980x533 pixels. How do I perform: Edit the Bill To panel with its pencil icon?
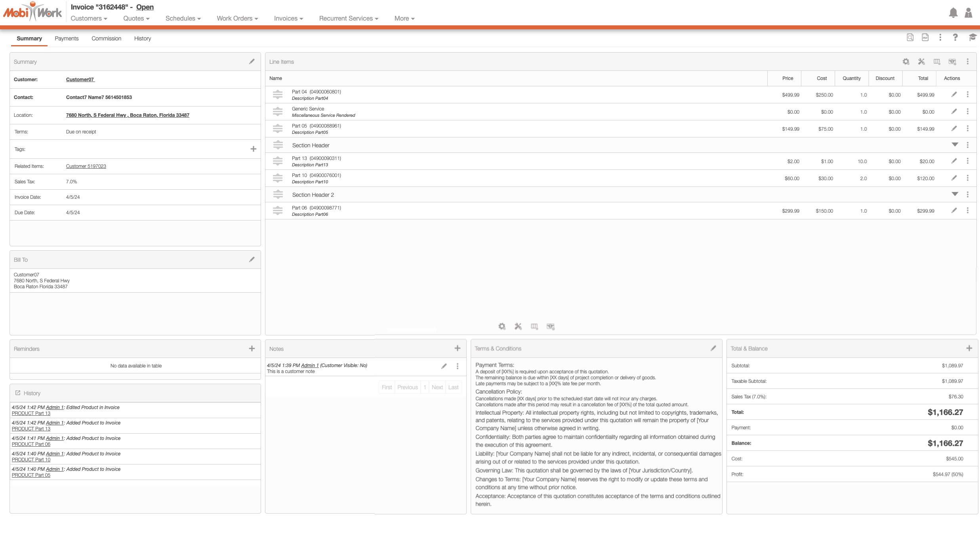coord(252,259)
